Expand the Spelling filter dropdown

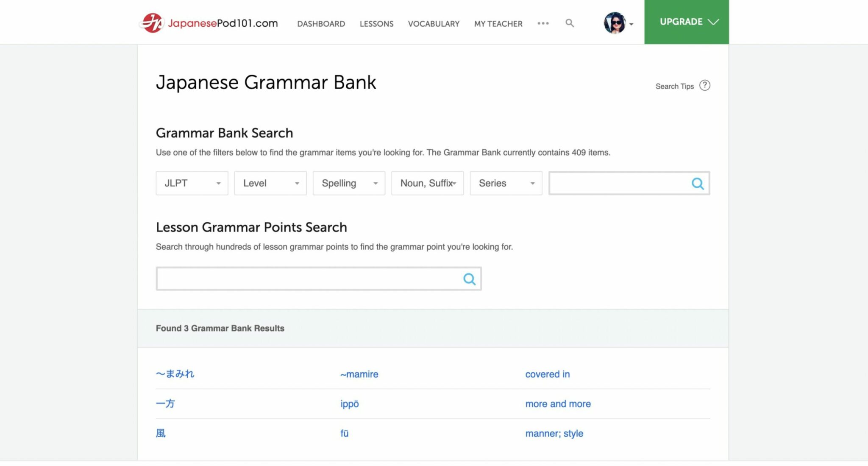[x=348, y=183]
